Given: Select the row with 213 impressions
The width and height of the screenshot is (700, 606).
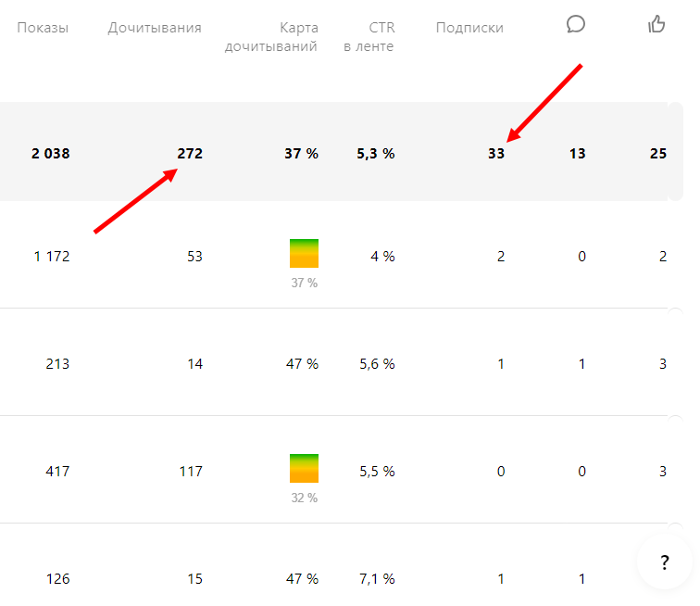Looking at the screenshot, I should click(56, 364).
